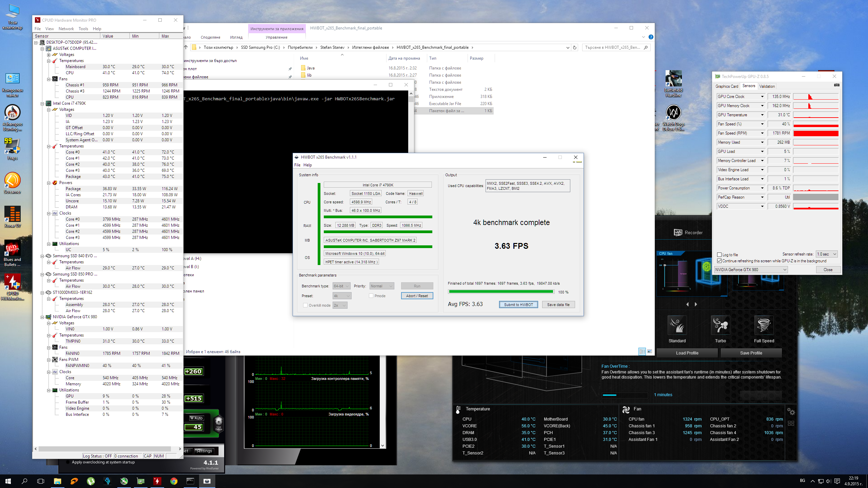
Task: Click Load Profile in AI Suite
Action: point(687,353)
